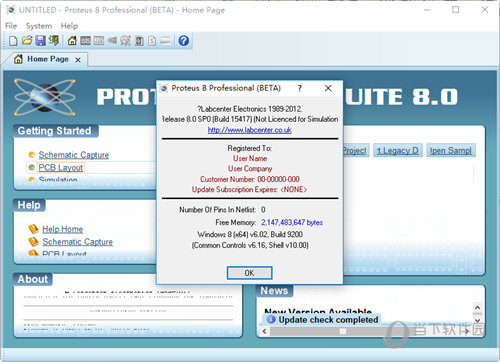Screen dimensions: 500x362
Task: Click the News left scroll arrow
Action: tap(265, 331)
